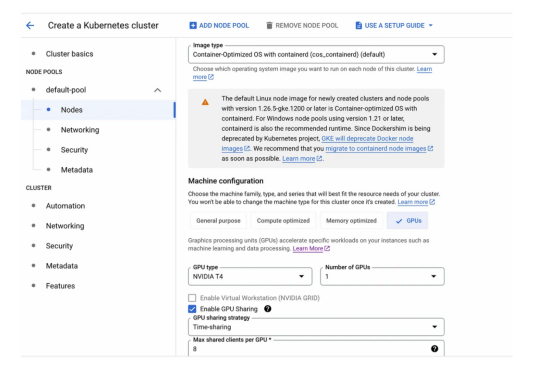
Task: Open the GPU sharing strategy dropdown
Action: click(316, 327)
